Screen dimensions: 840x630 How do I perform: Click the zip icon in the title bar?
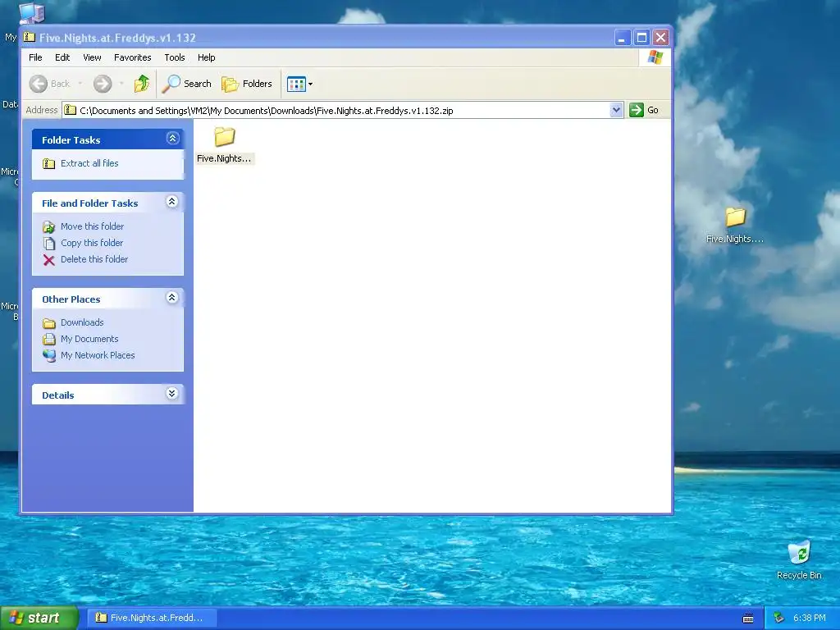(x=30, y=38)
